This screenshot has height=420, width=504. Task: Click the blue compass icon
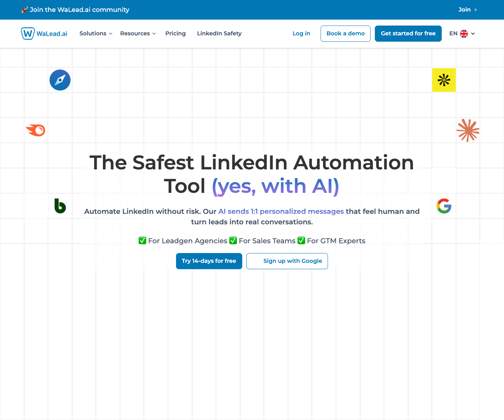pos(60,80)
